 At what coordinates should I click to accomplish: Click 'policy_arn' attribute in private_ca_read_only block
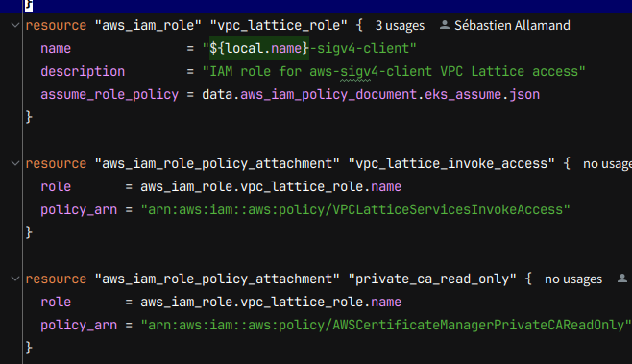(x=79, y=326)
